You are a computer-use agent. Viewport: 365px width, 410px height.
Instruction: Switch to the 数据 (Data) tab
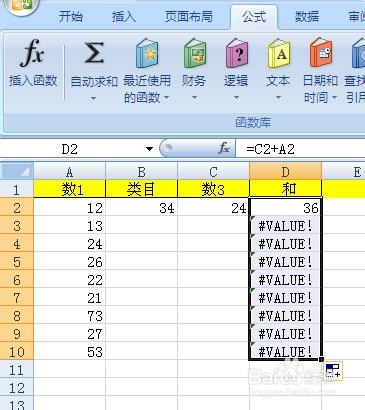pos(307,17)
